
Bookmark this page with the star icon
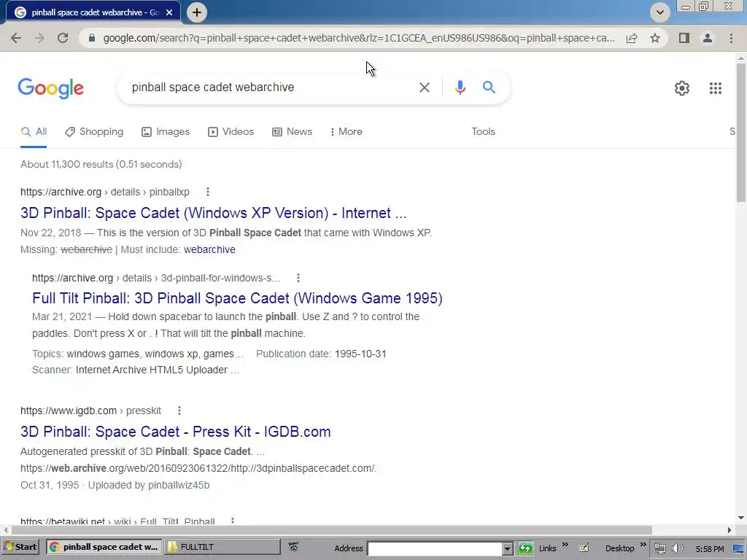(655, 38)
